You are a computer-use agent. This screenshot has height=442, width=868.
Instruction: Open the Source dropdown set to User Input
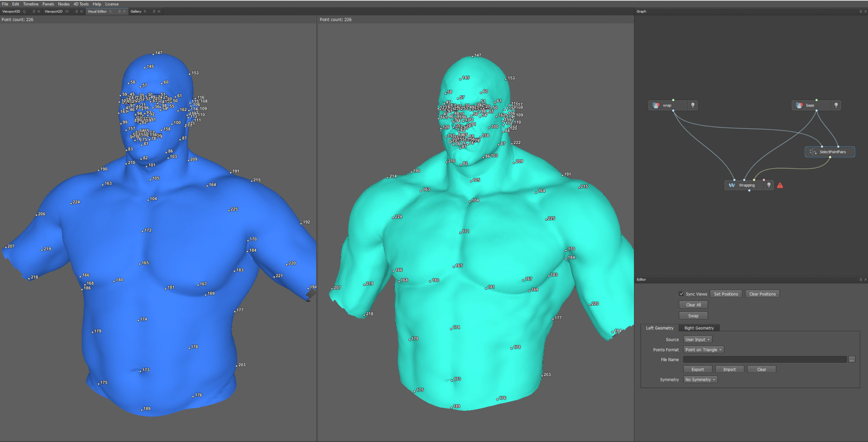pos(697,339)
